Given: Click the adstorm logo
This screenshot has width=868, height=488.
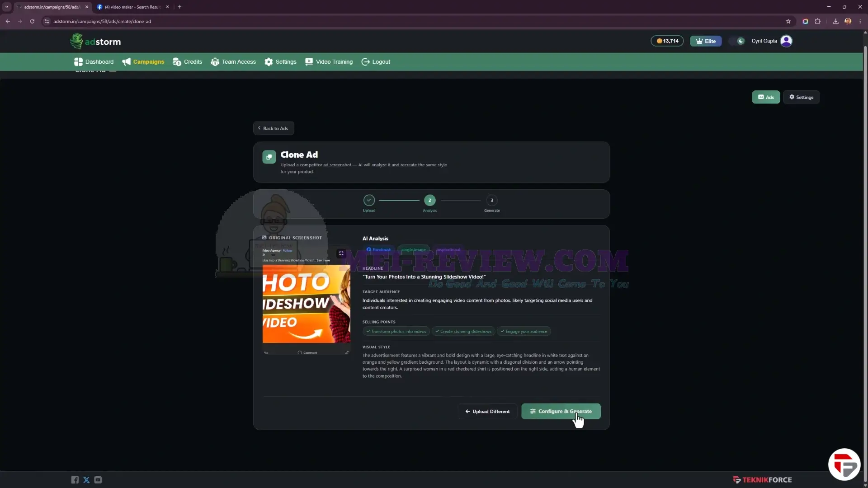Looking at the screenshot, I should [95, 41].
